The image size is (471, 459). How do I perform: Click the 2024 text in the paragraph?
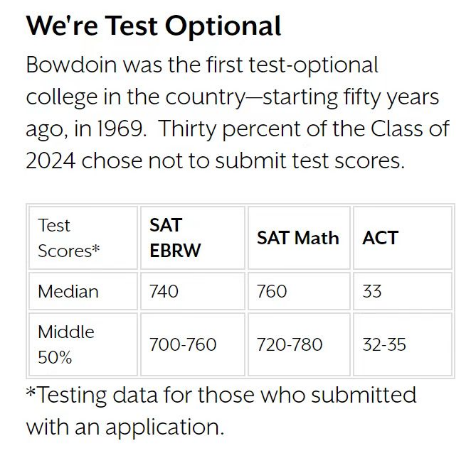(x=51, y=161)
